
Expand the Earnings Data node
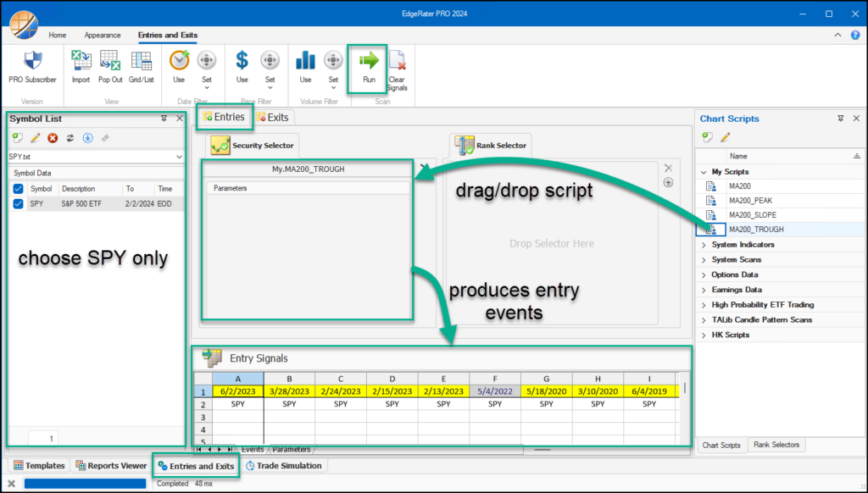point(704,290)
